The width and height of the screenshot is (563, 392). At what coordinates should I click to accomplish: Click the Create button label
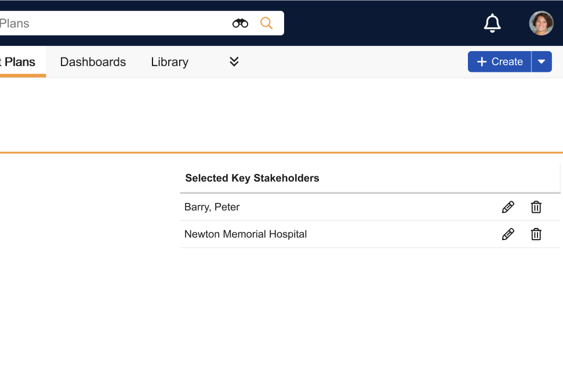(507, 62)
